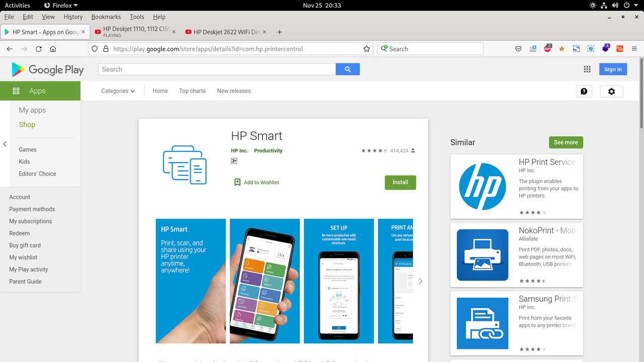
Task: Click the Firefox Search box
Action: (x=430, y=49)
